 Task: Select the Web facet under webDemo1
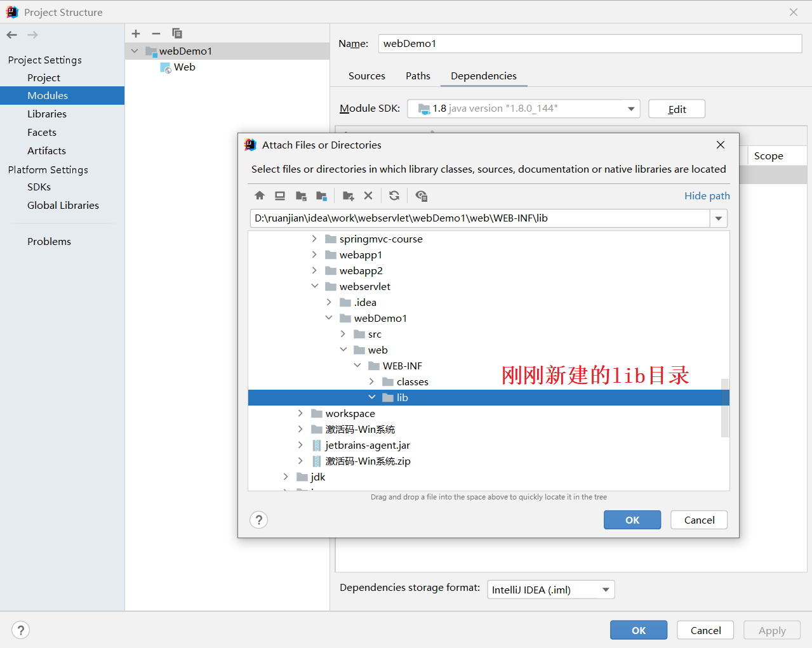coord(185,67)
